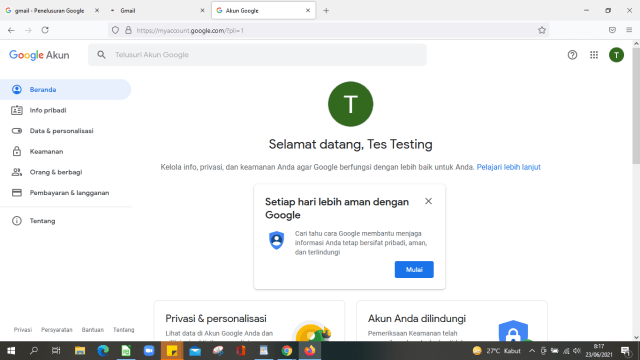Screen dimensions: 640x360
Task: Open Orang & berbagi section
Action: click(x=65, y=172)
